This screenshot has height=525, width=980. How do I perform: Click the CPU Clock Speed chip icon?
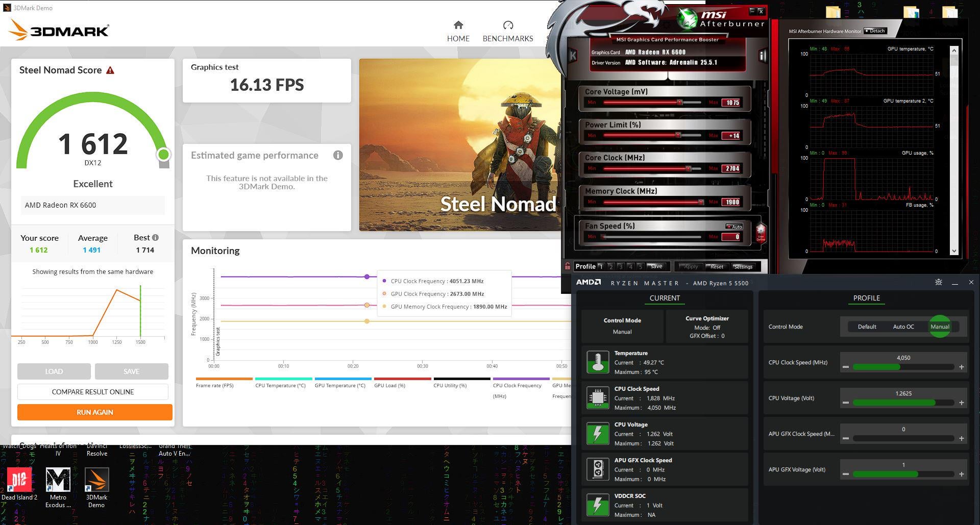tap(598, 398)
